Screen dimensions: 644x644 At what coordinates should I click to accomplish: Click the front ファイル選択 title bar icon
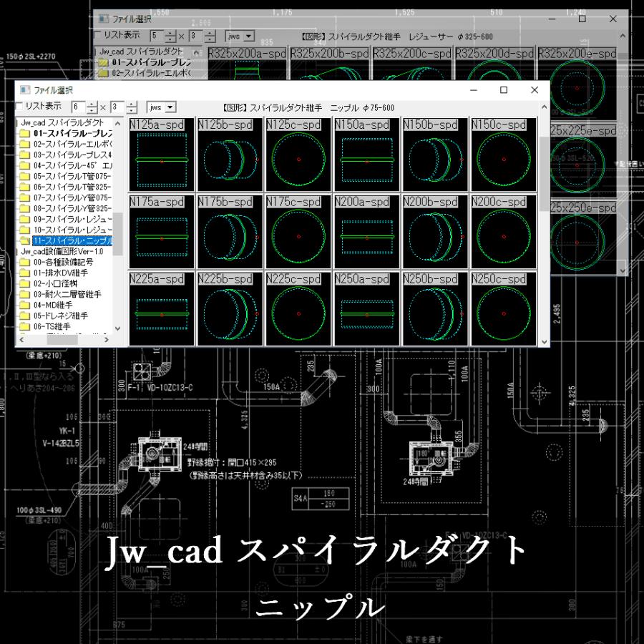coord(25,90)
